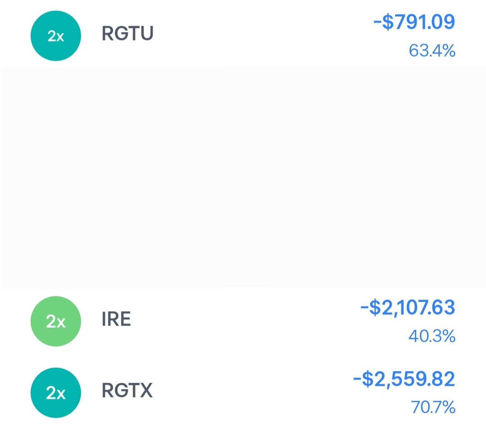This screenshot has height=448, width=486.
Task: Tap the 70.7% value for RGTX
Action: point(433,407)
